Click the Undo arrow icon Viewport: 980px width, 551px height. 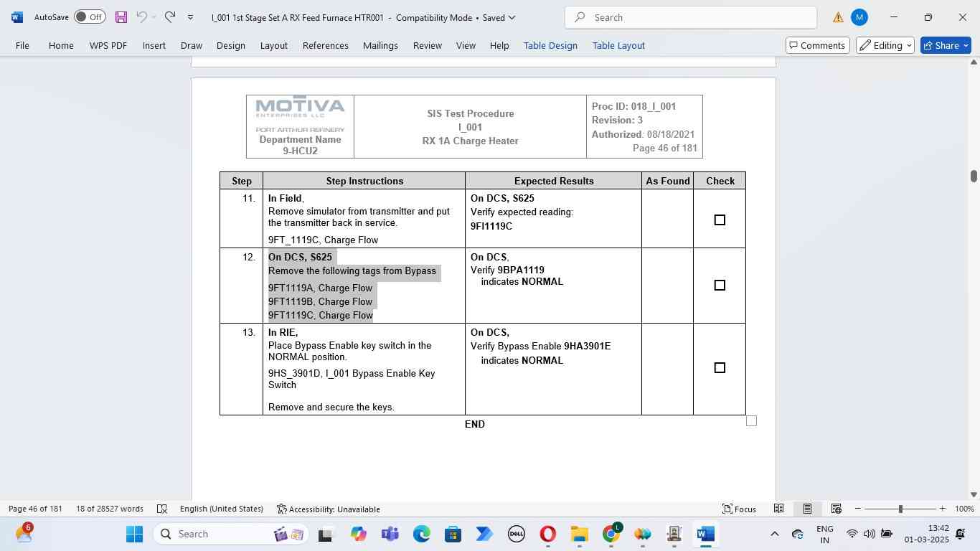(x=141, y=17)
